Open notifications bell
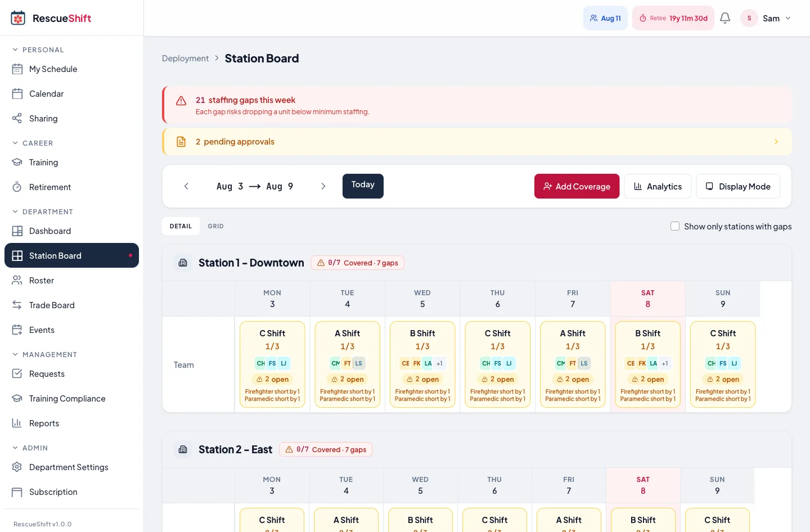Viewport: 810px width, 532px height. 725,18
